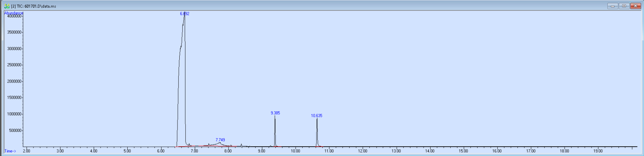644x156 pixels.
Task: Click the 2.00 time axis label
Action: (x=27, y=151)
